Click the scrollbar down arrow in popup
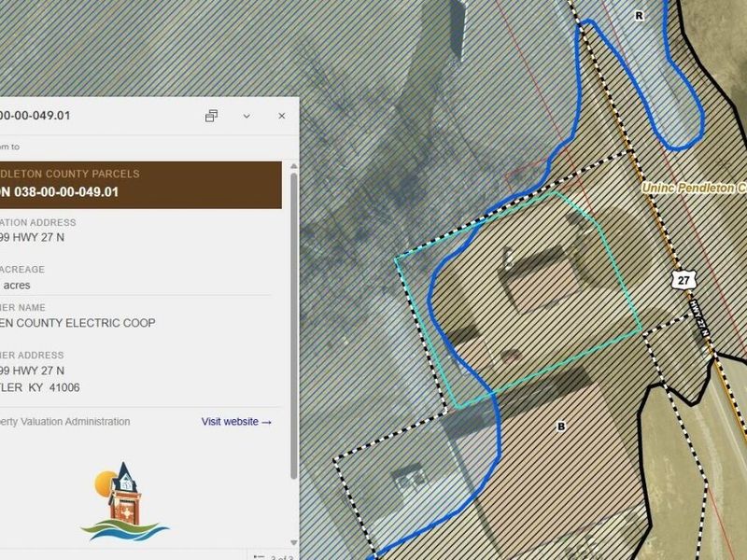 pyautogui.click(x=293, y=543)
